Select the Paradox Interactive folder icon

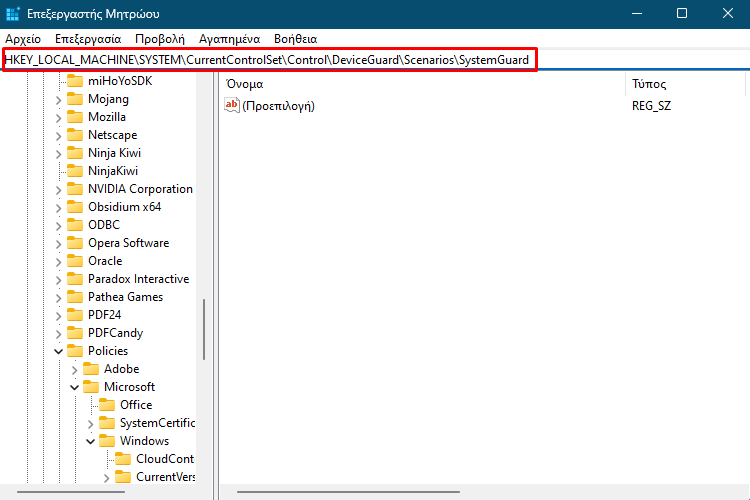(75, 279)
